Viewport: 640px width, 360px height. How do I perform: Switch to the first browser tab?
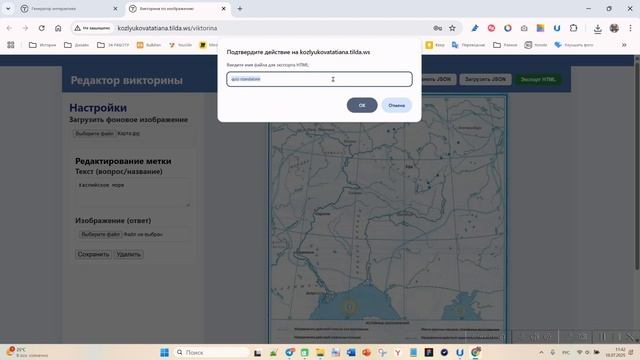69,9
